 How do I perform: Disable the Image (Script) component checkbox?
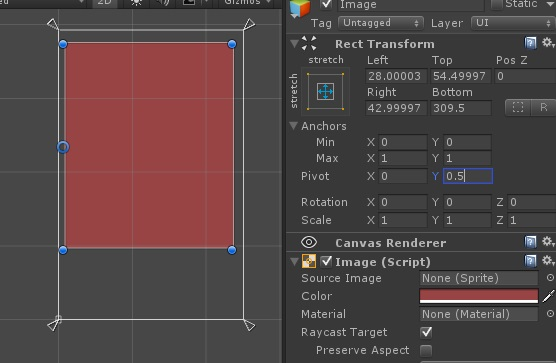326,262
